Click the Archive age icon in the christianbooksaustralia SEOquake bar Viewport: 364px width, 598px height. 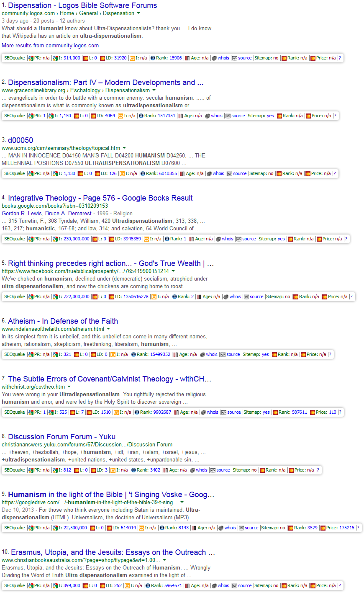coord(187,586)
